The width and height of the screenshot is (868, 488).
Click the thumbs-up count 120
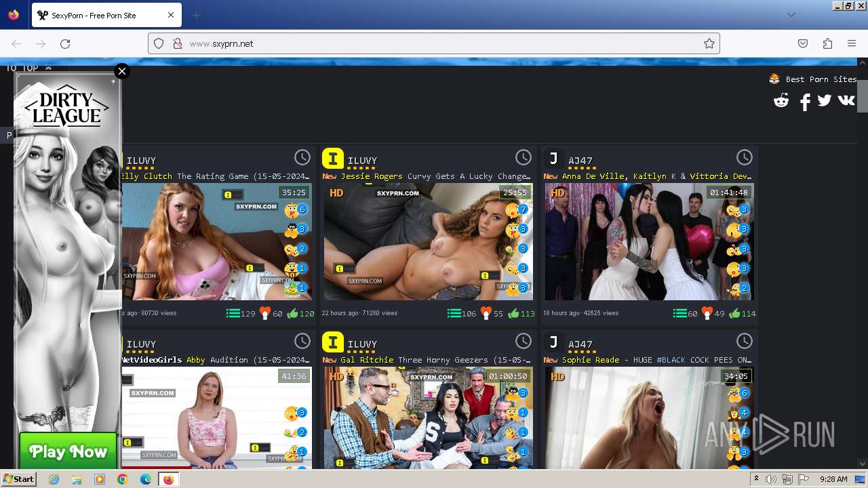click(300, 313)
